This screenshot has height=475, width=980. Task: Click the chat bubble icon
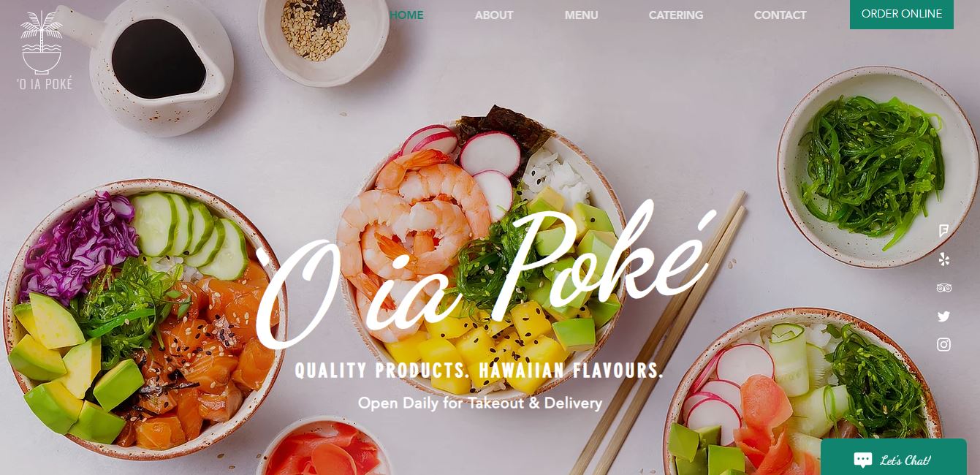pyautogui.click(x=862, y=460)
